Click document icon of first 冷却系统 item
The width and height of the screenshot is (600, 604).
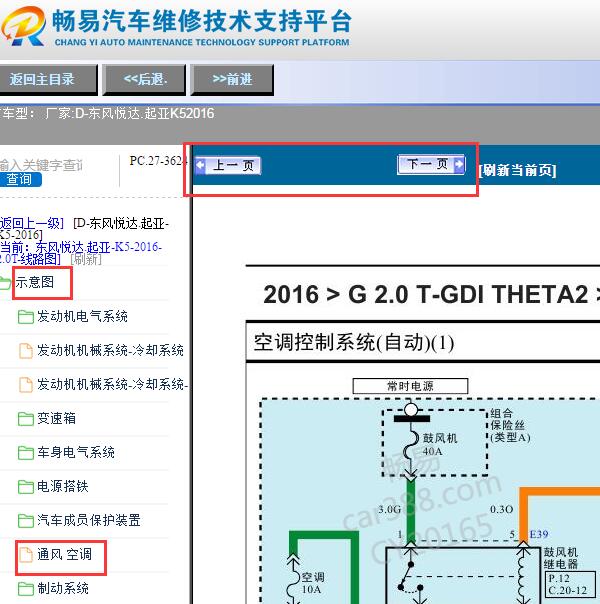26,351
